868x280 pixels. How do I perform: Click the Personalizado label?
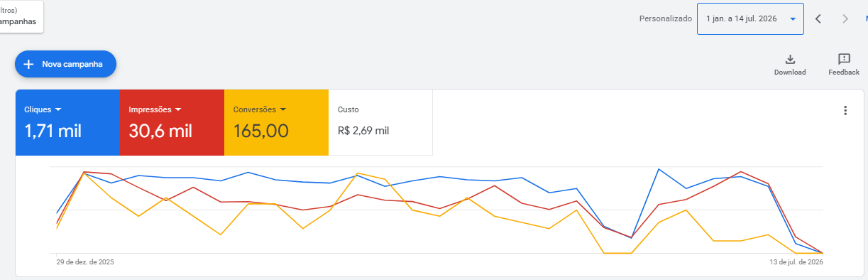[665, 19]
